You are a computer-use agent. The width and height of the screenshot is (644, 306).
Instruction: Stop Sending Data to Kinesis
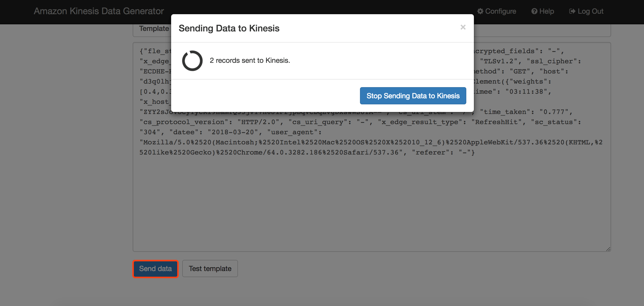pyautogui.click(x=413, y=96)
